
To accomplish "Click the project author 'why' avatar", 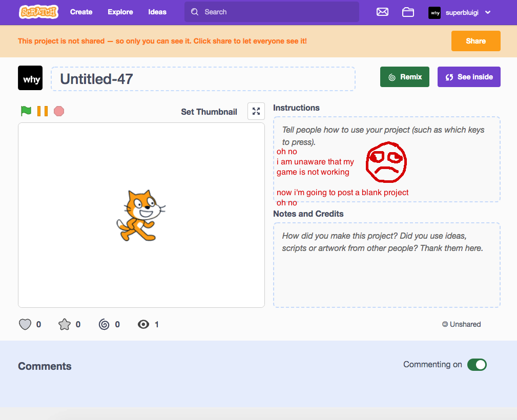I will tap(30, 78).
